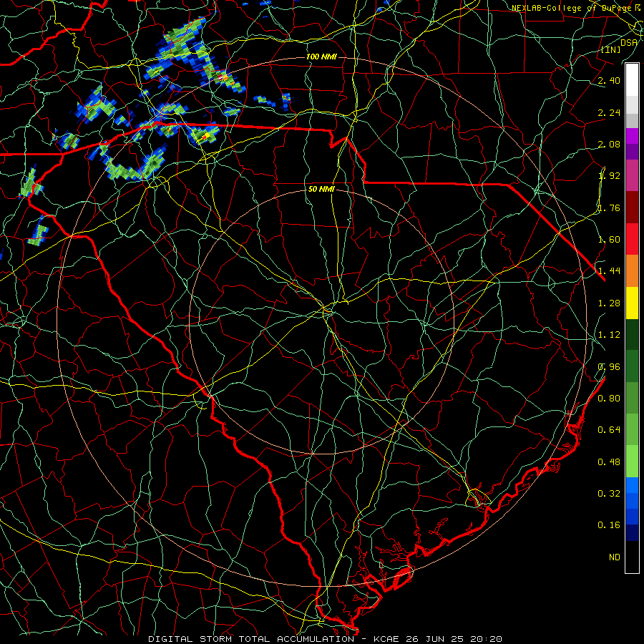Pick the white swatch at legend top
The image size is (644, 644).
tap(632, 79)
